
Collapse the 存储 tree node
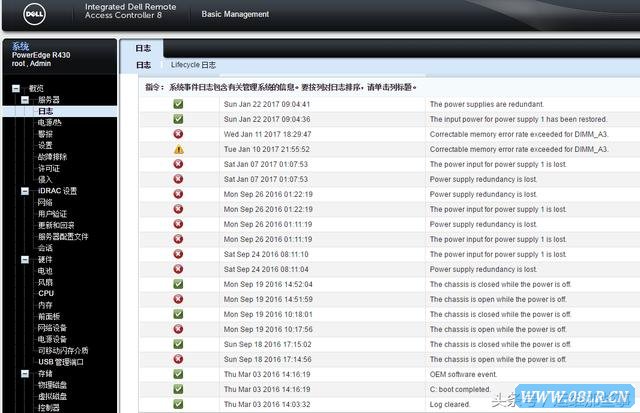(x=28, y=373)
